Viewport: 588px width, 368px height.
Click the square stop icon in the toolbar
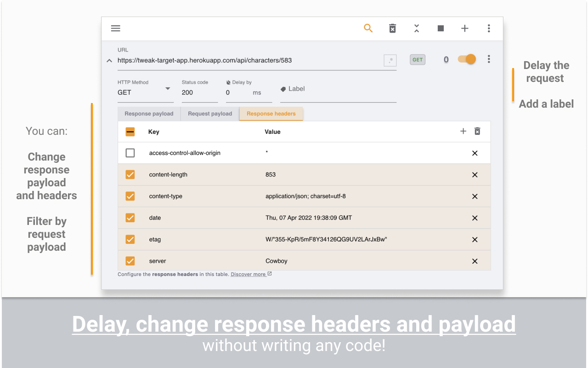pos(441,28)
